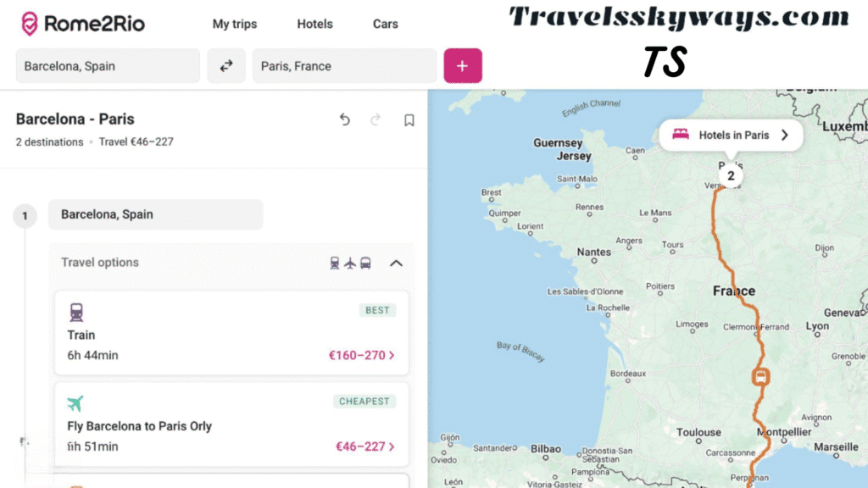868x488 pixels.
Task: Bookmark the Barcelona - Paris trip
Action: pyautogui.click(x=409, y=120)
